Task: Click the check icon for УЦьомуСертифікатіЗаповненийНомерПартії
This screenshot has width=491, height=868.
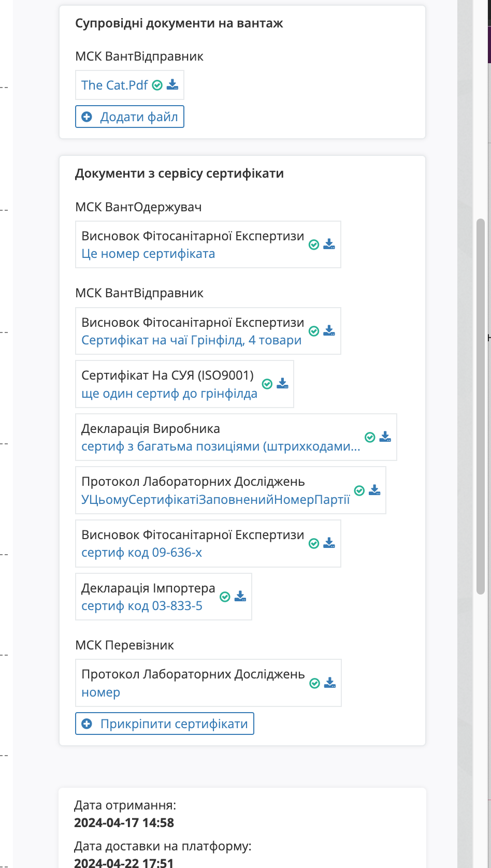Action: [359, 490]
